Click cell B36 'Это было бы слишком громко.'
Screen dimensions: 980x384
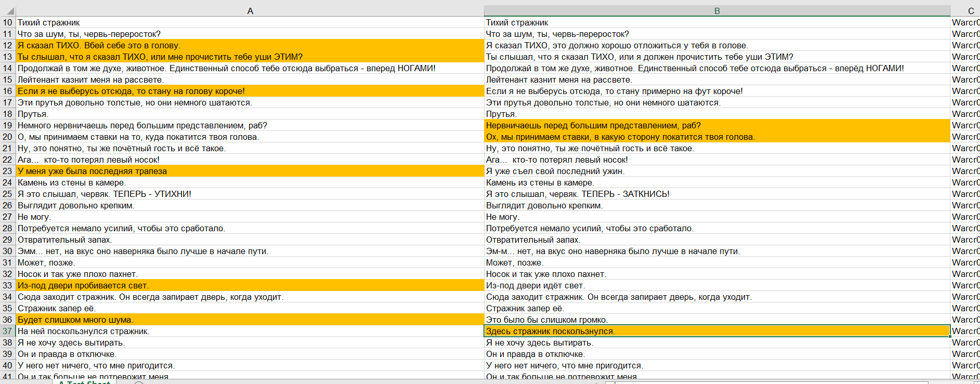[x=717, y=320]
